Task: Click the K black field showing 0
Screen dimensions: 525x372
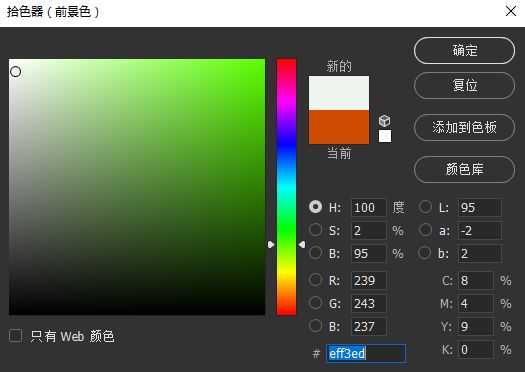Action: [x=475, y=350]
